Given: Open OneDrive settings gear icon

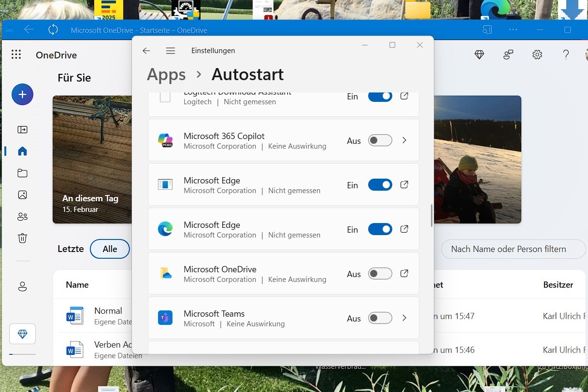Looking at the screenshot, I should 537,55.
